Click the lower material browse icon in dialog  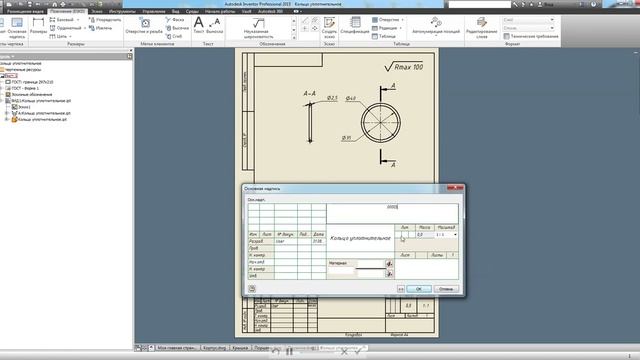click(x=389, y=273)
